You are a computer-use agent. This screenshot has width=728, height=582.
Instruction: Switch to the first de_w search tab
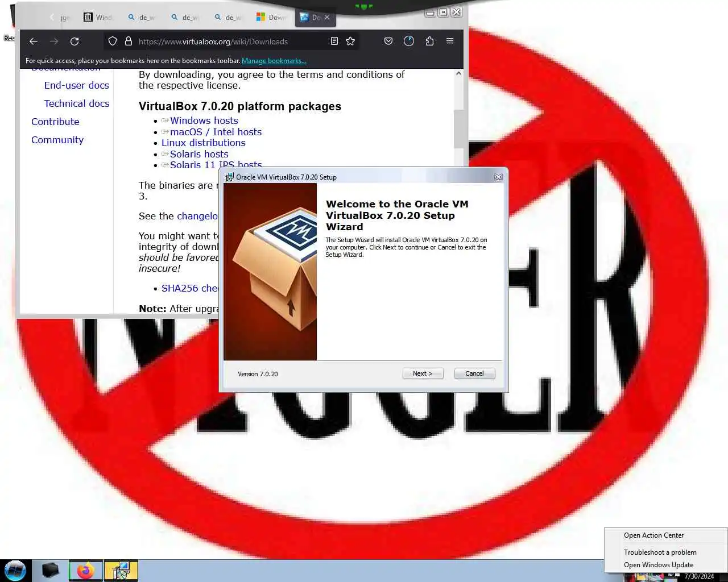tap(142, 18)
